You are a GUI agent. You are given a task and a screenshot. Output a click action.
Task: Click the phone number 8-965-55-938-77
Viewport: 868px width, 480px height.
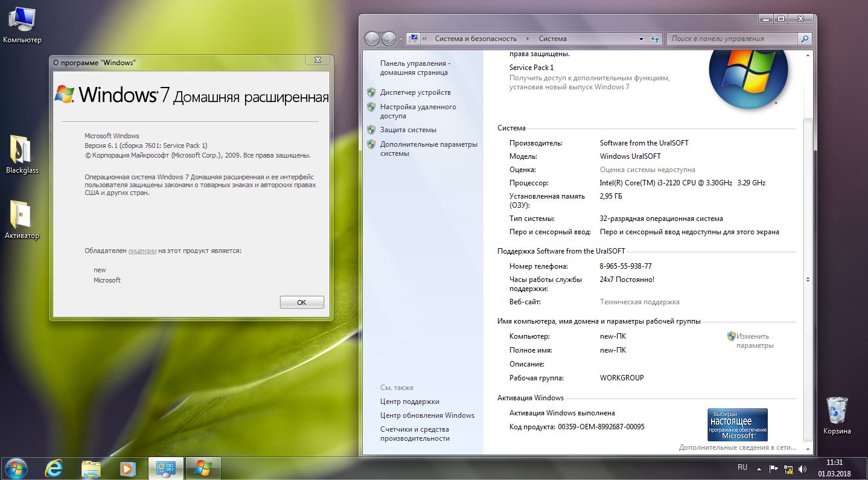(625, 266)
